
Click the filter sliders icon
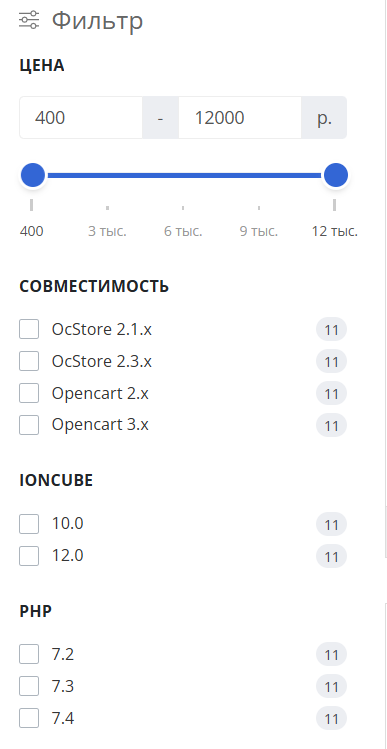(29, 21)
